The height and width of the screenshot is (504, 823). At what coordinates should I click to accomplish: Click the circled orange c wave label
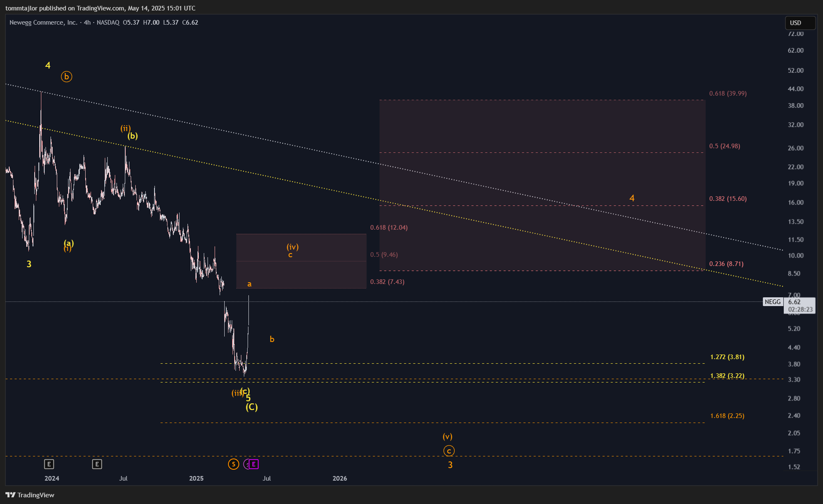[449, 451]
